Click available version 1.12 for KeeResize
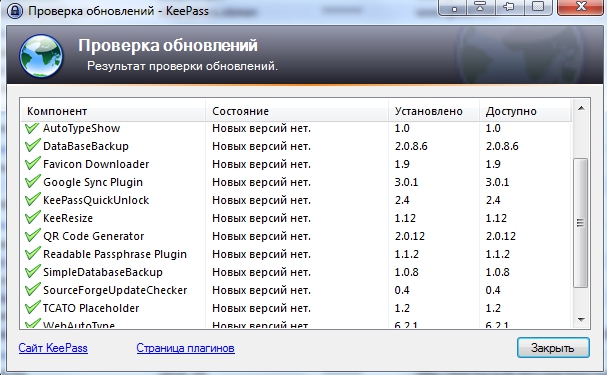Viewport: 607px width, 375px height. point(496,218)
